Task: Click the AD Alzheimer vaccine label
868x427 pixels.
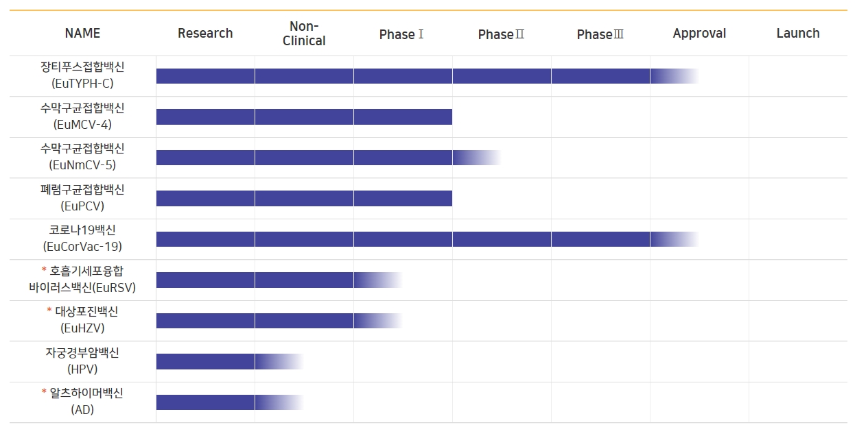Action: [82, 402]
